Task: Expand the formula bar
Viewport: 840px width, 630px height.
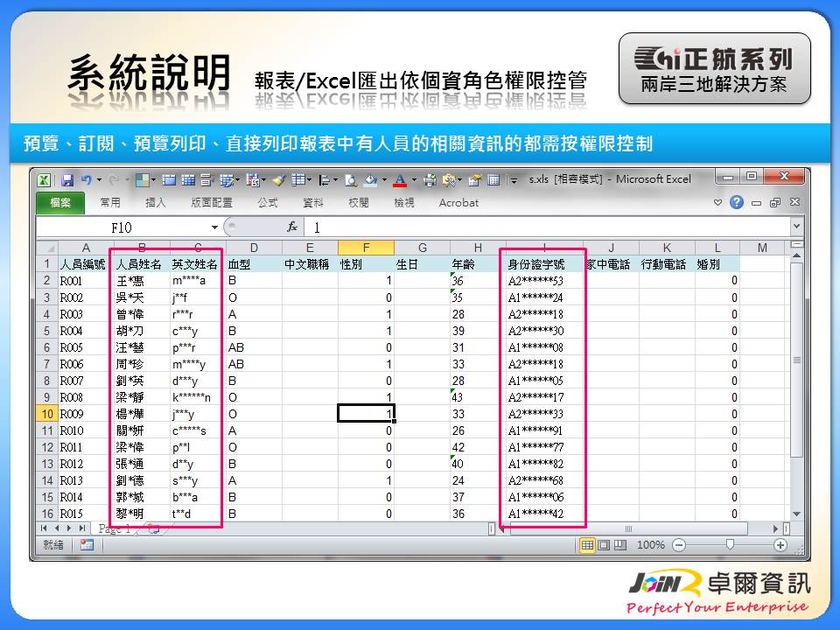Action: pos(795,227)
